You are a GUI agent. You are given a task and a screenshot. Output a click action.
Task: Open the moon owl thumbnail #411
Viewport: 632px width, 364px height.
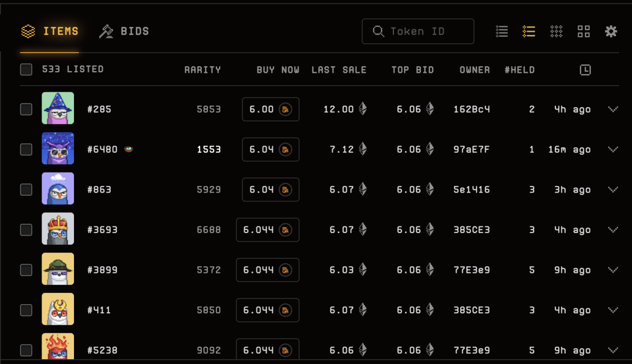click(58, 309)
